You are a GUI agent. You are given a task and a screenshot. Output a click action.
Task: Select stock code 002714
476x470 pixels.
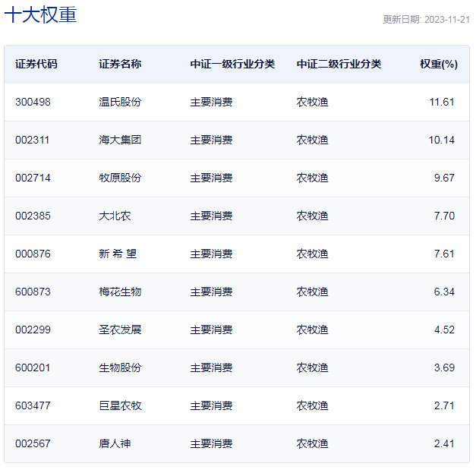pyautogui.click(x=33, y=178)
